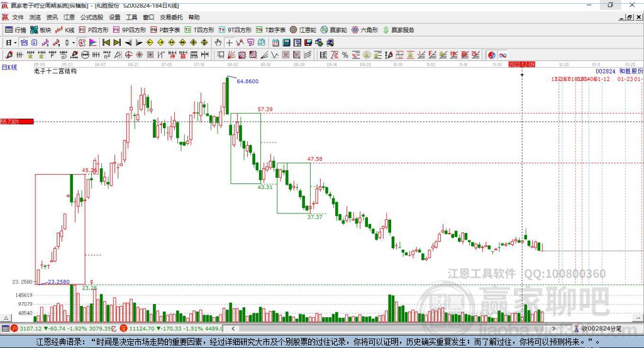644x348 pixels.
Task: Select the zigzag wave line tool
Action: coord(275,55)
